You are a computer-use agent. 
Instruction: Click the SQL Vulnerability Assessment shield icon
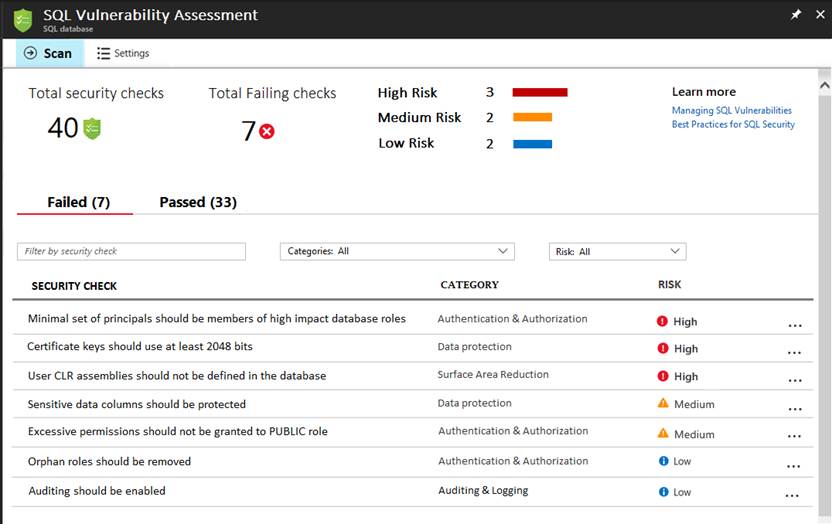pyautogui.click(x=23, y=20)
